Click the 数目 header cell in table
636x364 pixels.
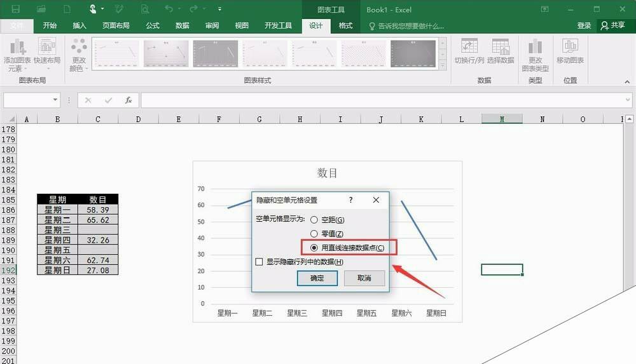click(x=98, y=199)
